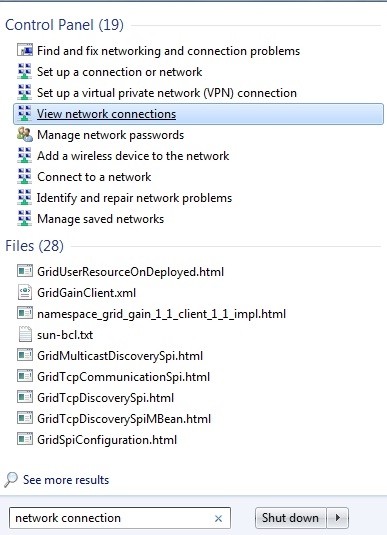Click the text file icon for sun-bcl.txt

(x=25, y=334)
